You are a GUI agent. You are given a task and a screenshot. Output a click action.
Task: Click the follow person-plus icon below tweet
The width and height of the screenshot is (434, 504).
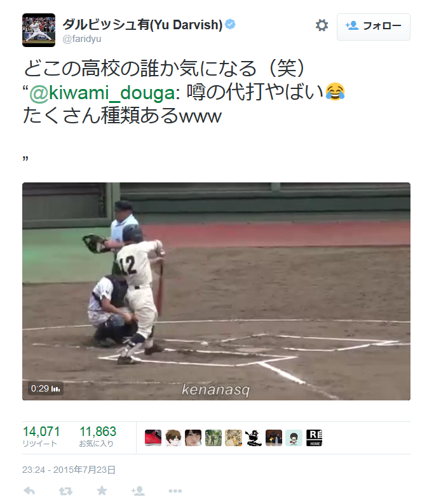138,491
